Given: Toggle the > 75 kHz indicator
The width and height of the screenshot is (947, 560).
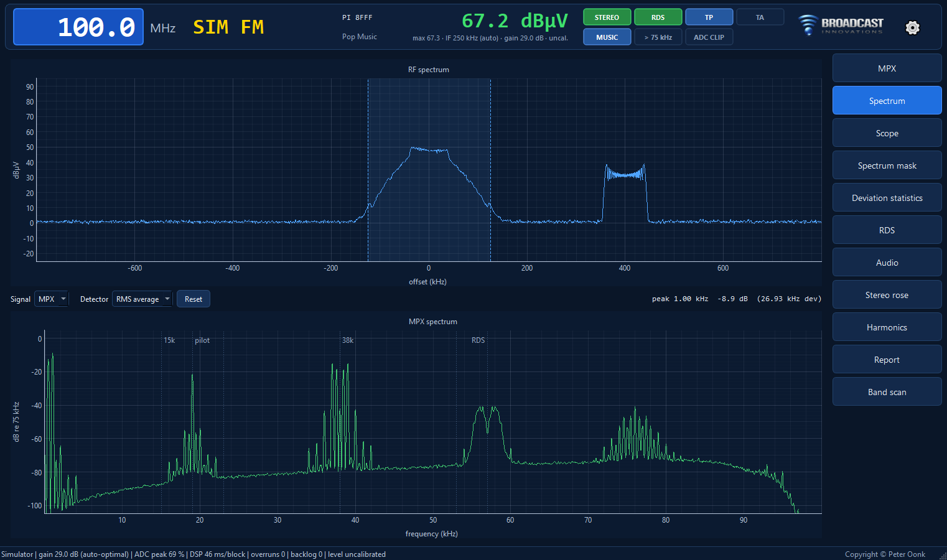Looking at the screenshot, I should [x=658, y=37].
